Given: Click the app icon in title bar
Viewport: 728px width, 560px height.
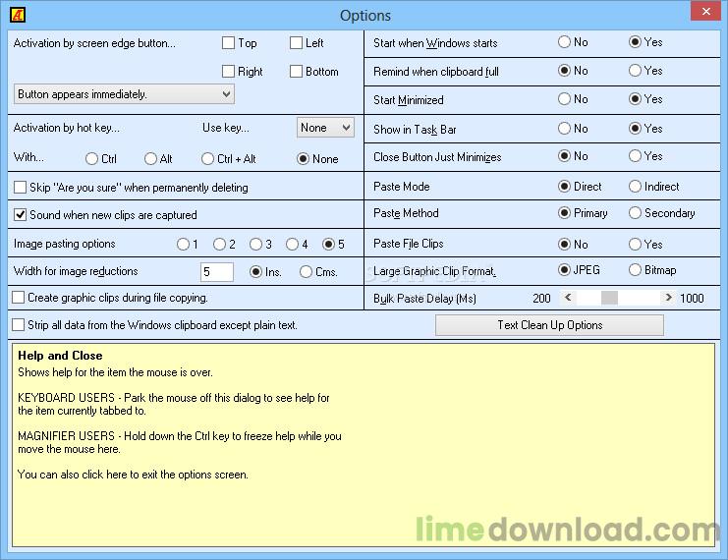Looking at the screenshot, I should 15,15.
